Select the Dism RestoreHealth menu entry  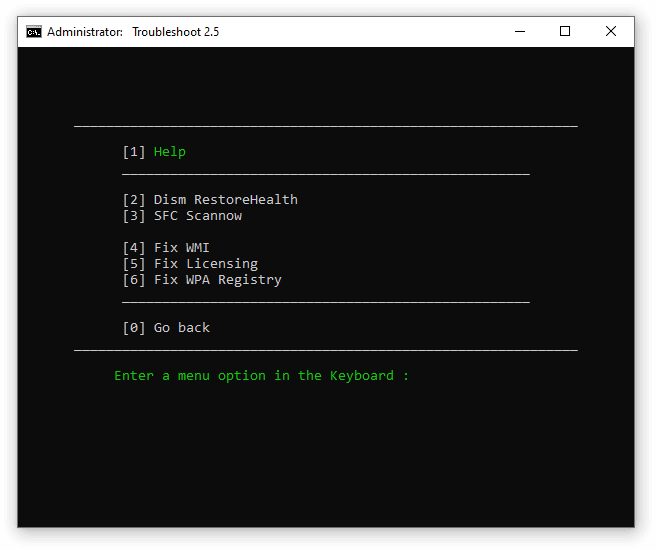[225, 200]
